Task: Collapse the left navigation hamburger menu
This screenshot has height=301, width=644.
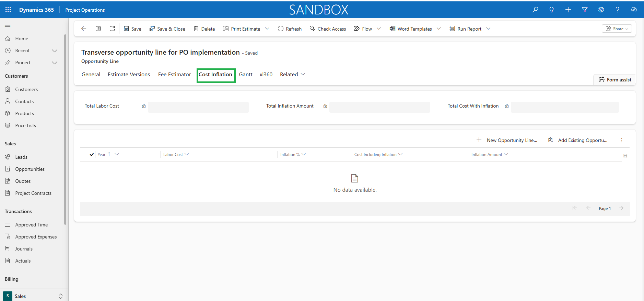Action: tap(8, 25)
